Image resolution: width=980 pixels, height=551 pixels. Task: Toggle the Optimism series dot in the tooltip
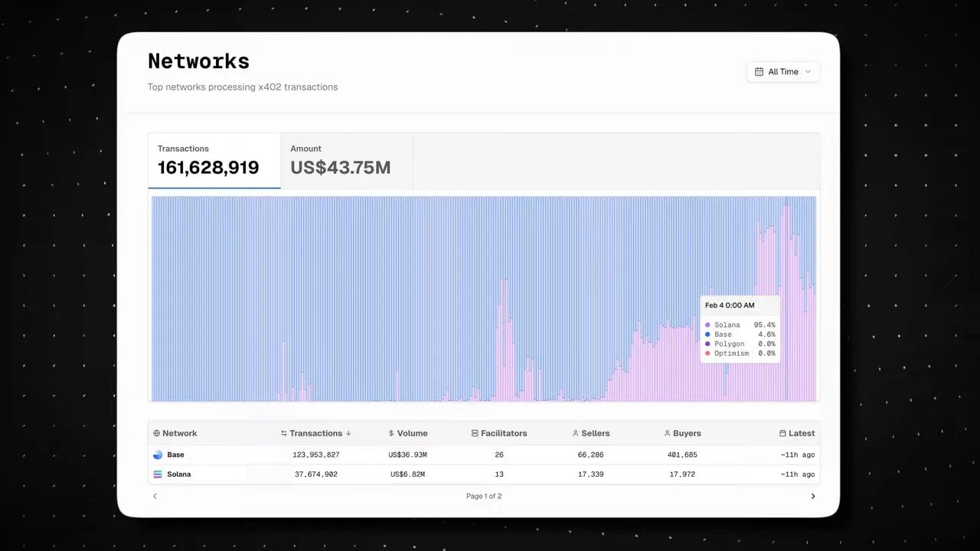coord(707,353)
